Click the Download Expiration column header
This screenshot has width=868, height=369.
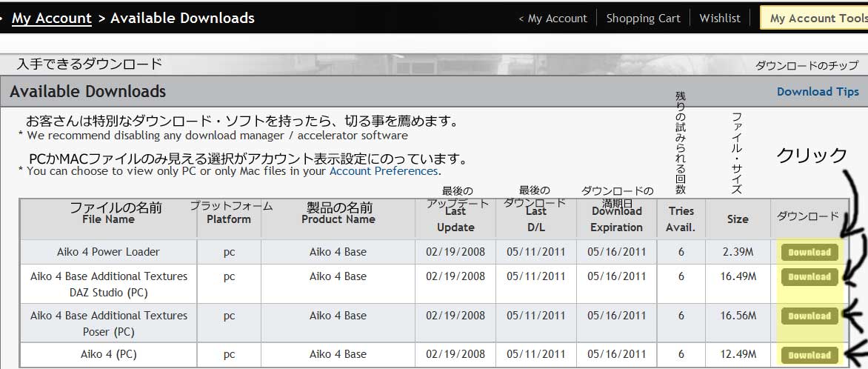617,219
